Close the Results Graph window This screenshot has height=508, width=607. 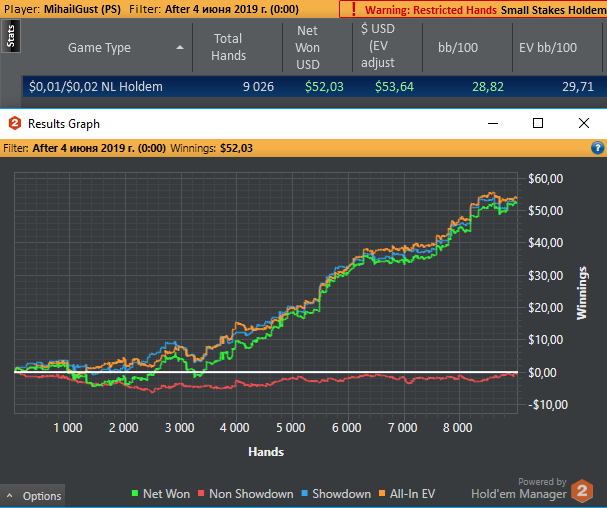[584, 123]
